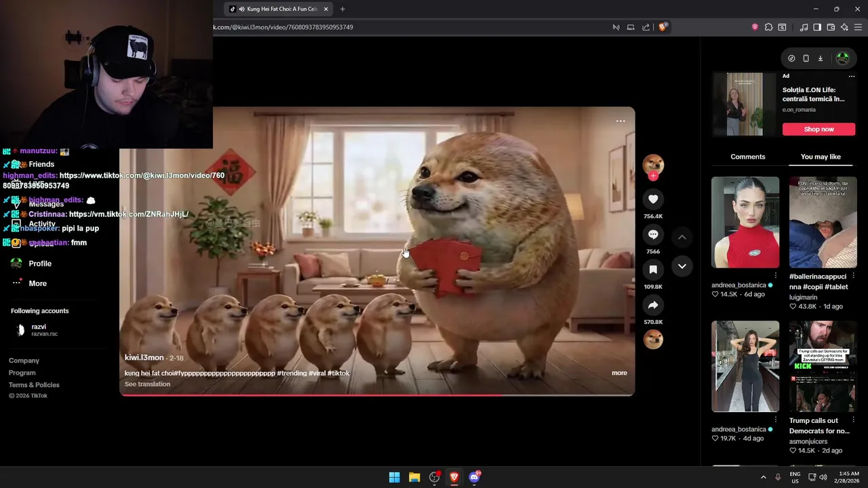Open andreea_bostanica red top video thumbnail
868x488 pixels.
click(745, 222)
